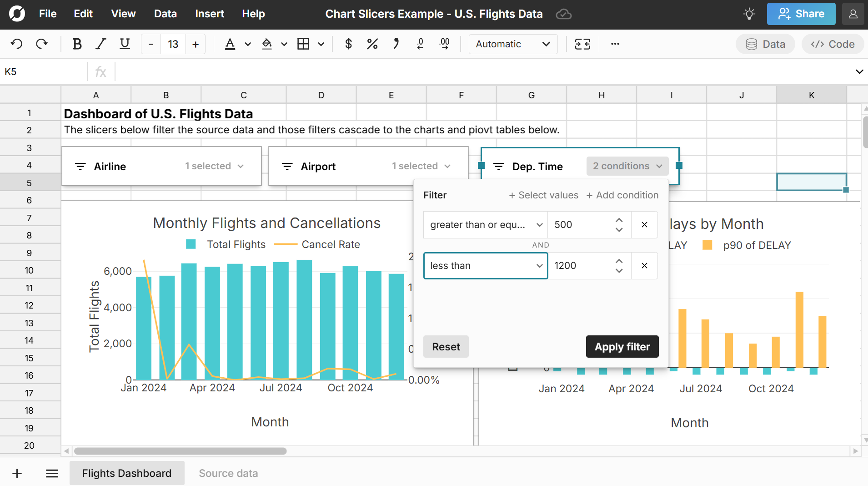Image resolution: width=868 pixels, height=486 pixels.
Task: Click the Undo icon
Action: [x=17, y=44]
